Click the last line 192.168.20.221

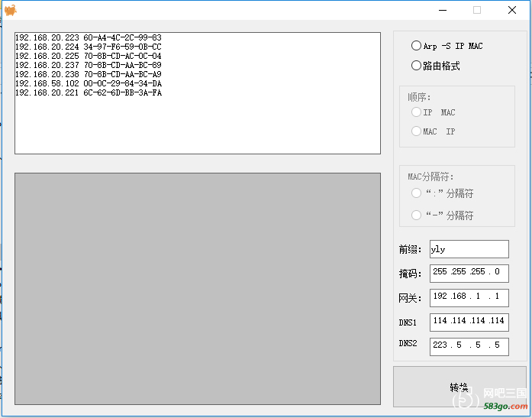pyautogui.click(x=88, y=92)
